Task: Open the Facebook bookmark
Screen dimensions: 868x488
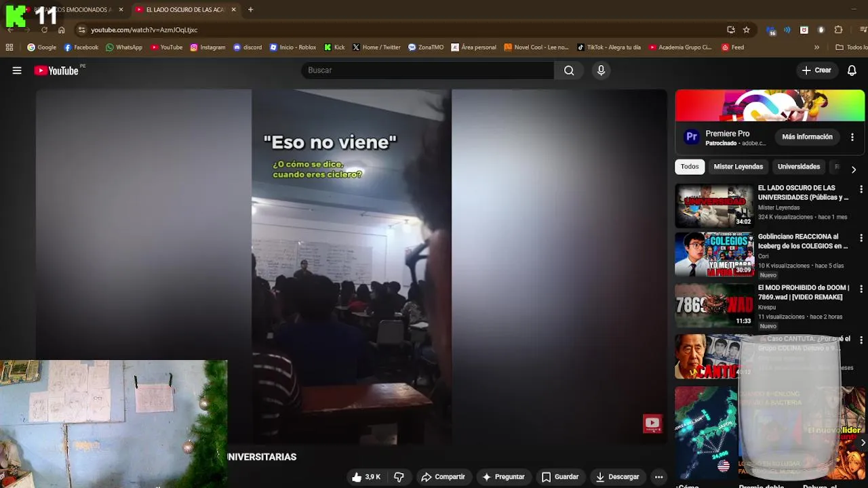Action: [x=81, y=47]
